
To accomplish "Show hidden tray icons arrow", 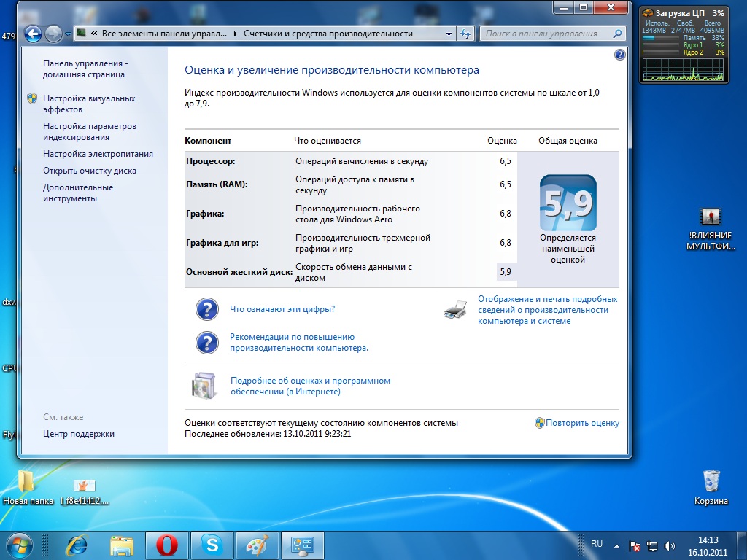I will coord(617,545).
